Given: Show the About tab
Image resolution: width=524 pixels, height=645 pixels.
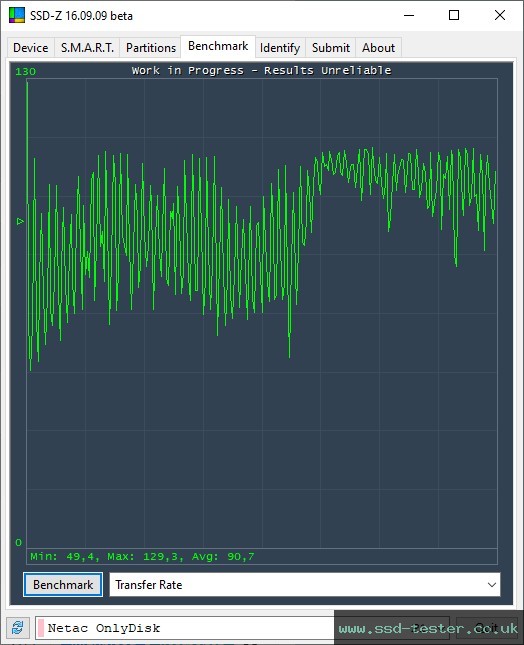Looking at the screenshot, I should pyautogui.click(x=378, y=48).
